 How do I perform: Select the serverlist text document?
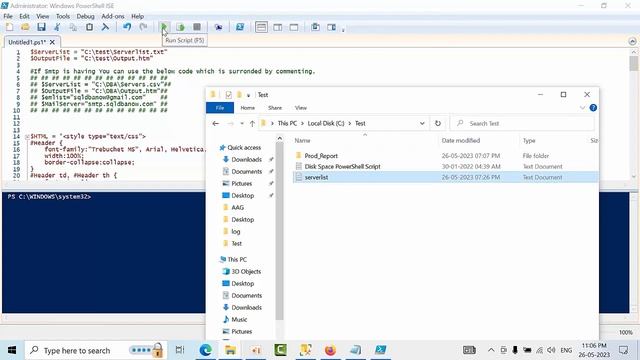click(316, 177)
